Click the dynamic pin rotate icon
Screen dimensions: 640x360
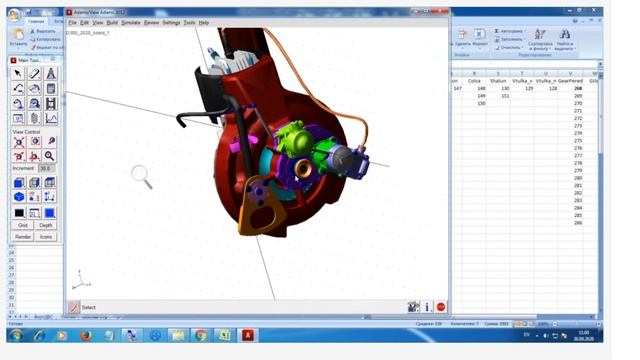pos(51,142)
